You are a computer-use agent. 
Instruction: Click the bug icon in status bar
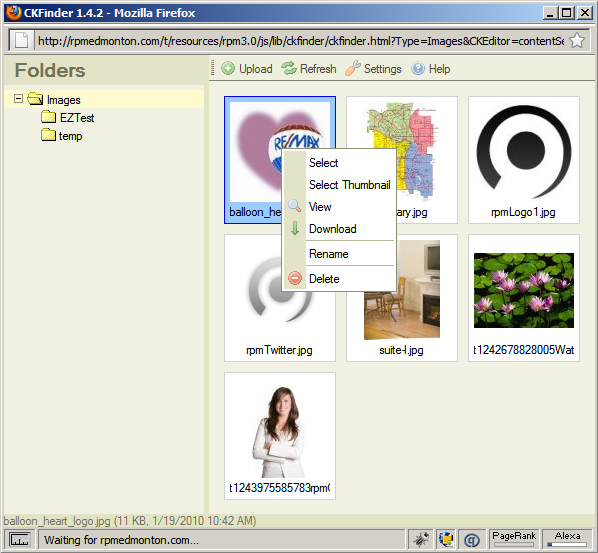click(x=421, y=539)
